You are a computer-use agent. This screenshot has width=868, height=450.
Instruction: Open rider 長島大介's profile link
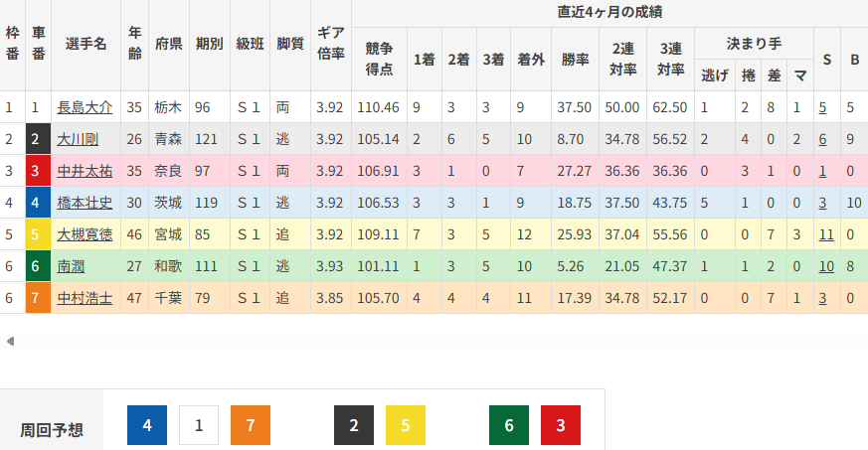point(85,107)
